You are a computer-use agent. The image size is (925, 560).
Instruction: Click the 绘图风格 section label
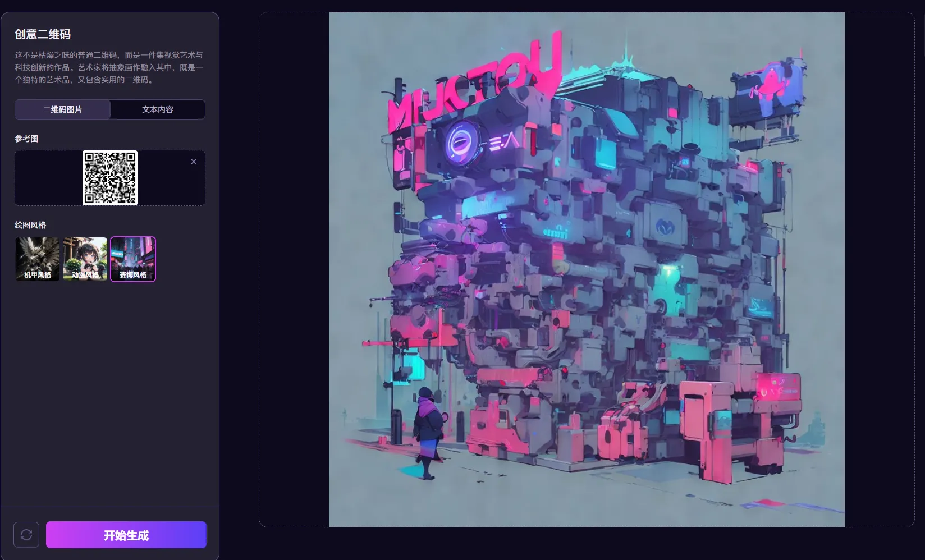(30, 225)
